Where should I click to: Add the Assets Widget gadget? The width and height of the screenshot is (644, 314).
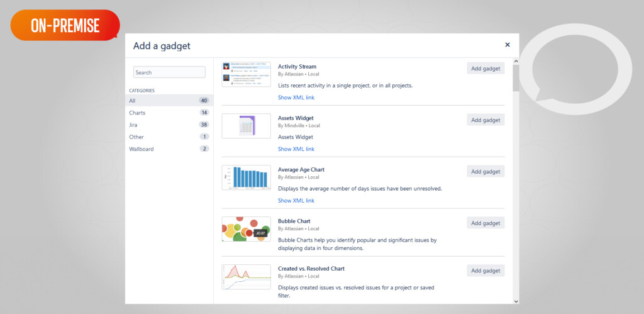click(486, 120)
